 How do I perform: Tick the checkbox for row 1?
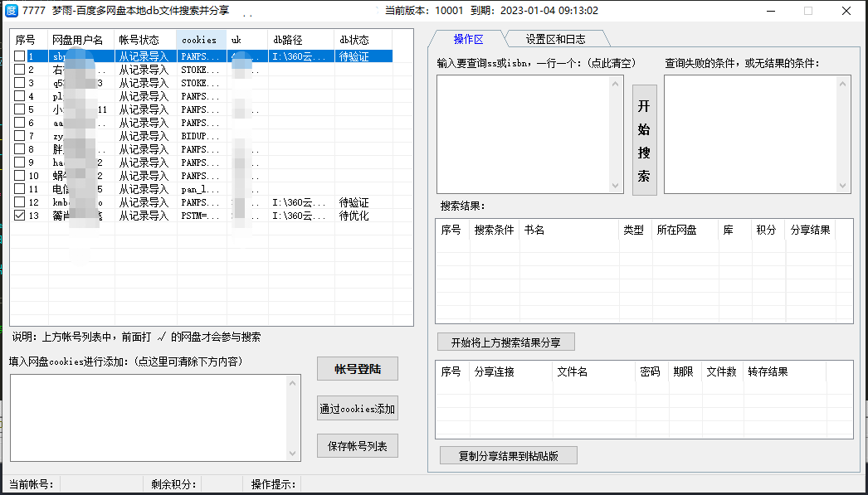click(19, 56)
